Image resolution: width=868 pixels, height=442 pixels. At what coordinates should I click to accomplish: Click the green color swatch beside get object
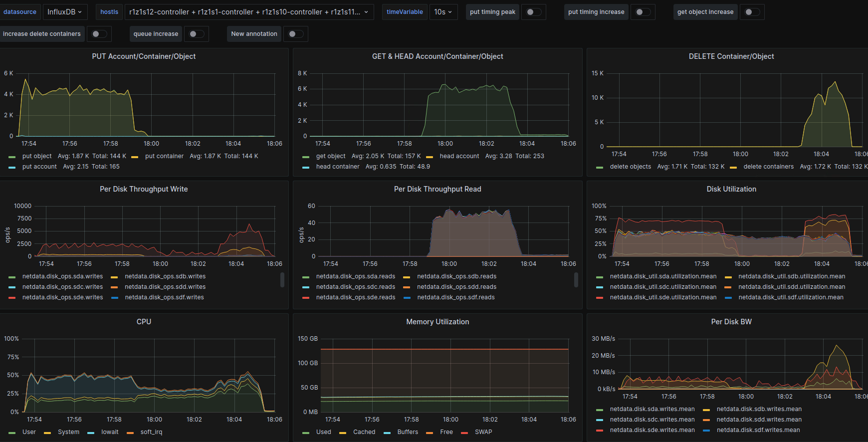306,157
